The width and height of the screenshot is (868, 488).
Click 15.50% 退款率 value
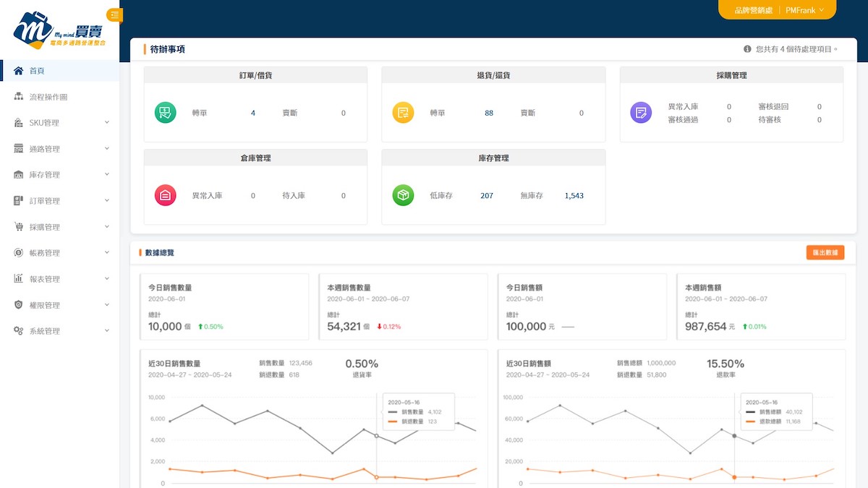[726, 364]
